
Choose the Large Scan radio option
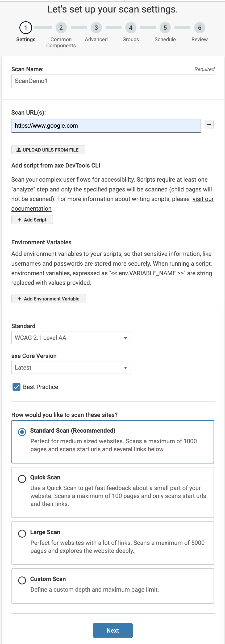pos(22,534)
